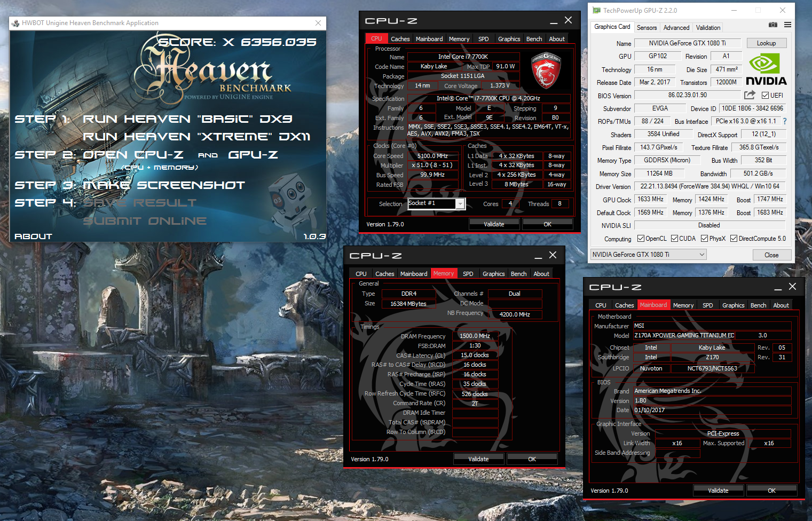
Task: Toggle the UEFI checkbox in GPU-Z
Action: coord(766,96)
